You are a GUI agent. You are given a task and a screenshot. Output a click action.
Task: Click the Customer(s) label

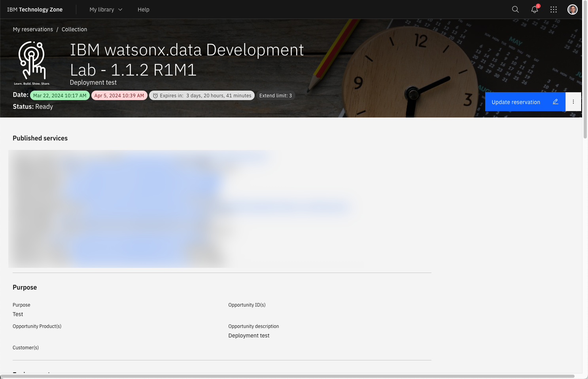click(26, 347)
